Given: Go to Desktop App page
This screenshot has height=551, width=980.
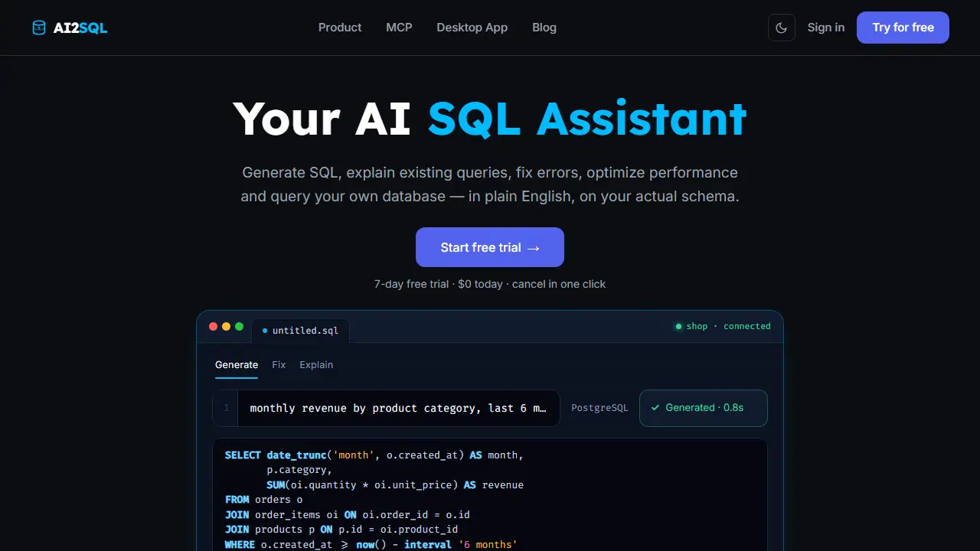Looking at the screenshot, I should (472, 28).
